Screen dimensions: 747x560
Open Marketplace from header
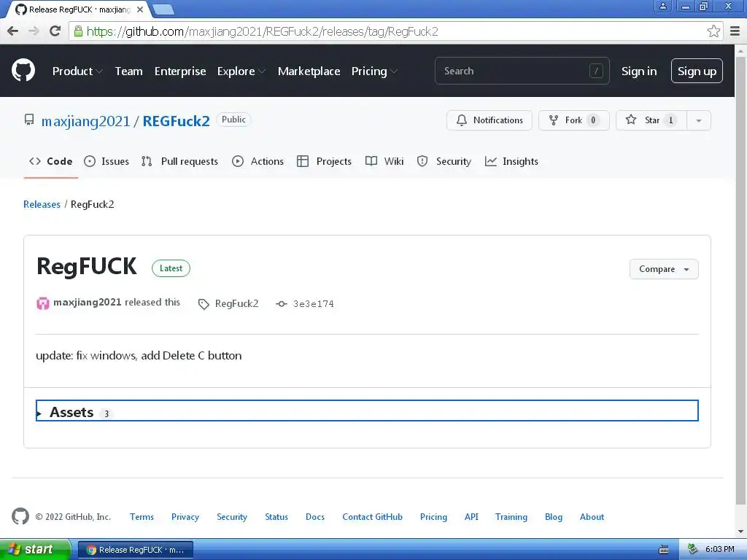click(309, 71)
